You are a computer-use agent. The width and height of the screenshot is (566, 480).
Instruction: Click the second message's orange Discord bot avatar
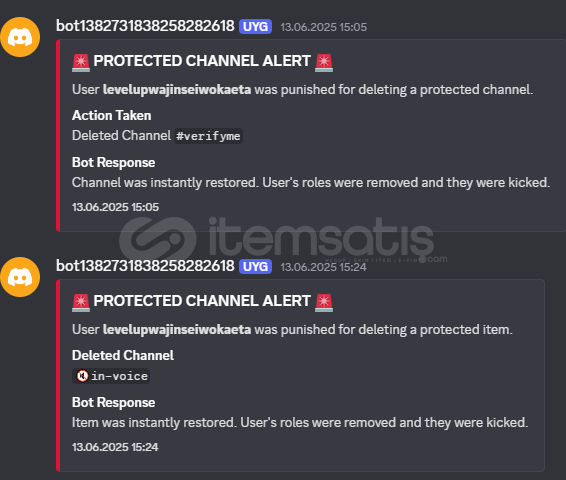[x=20, y=277]
